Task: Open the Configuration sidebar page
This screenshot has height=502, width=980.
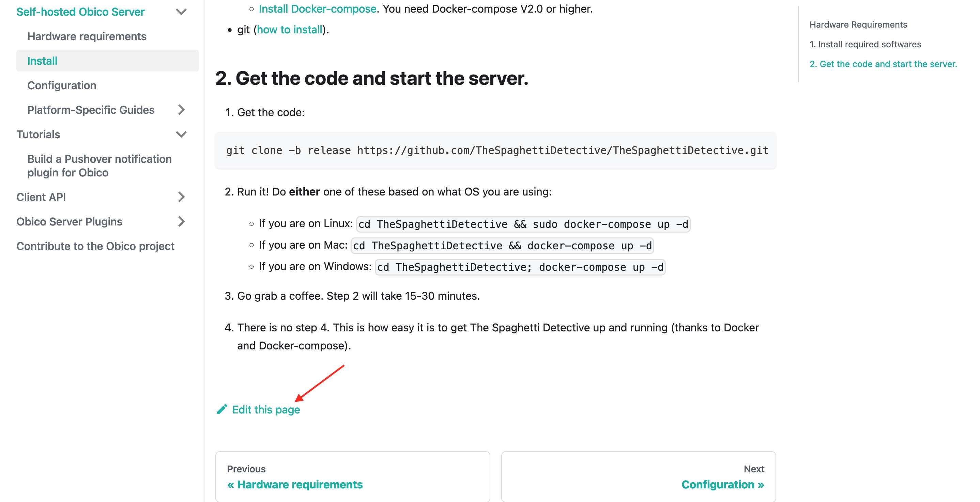Action: (62, 85)
